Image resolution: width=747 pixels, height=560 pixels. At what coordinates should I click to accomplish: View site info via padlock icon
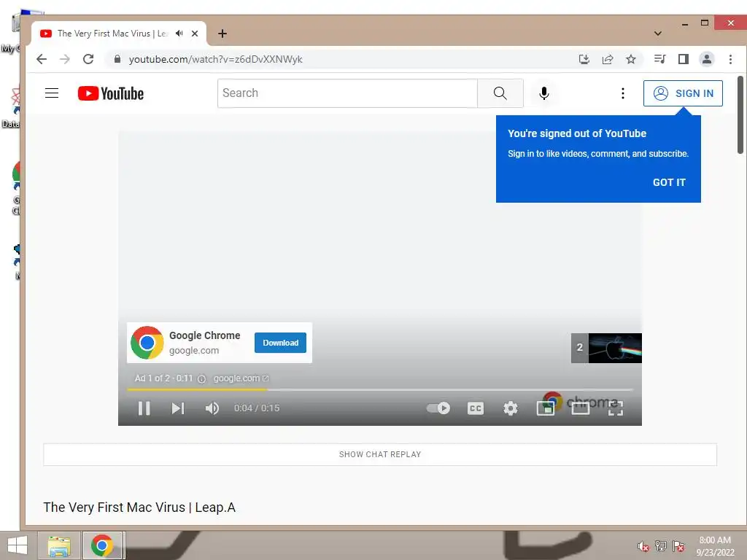pos(117,59)
